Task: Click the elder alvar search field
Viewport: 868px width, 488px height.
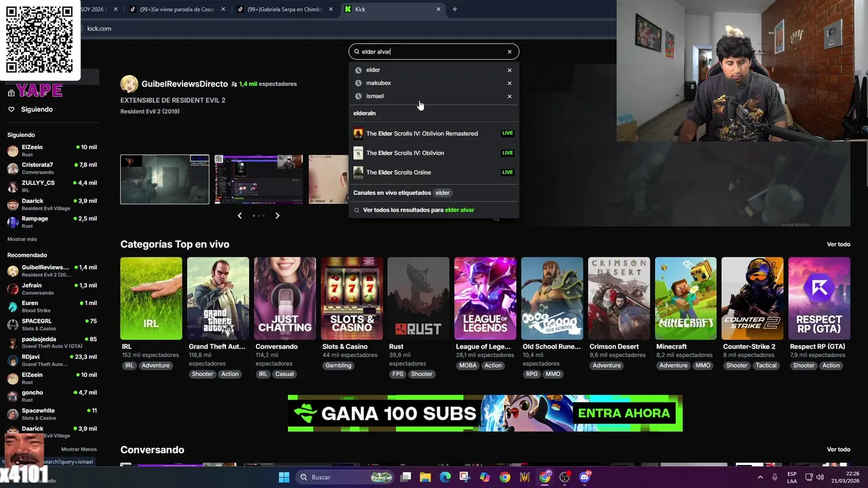Action: [433, 52]
